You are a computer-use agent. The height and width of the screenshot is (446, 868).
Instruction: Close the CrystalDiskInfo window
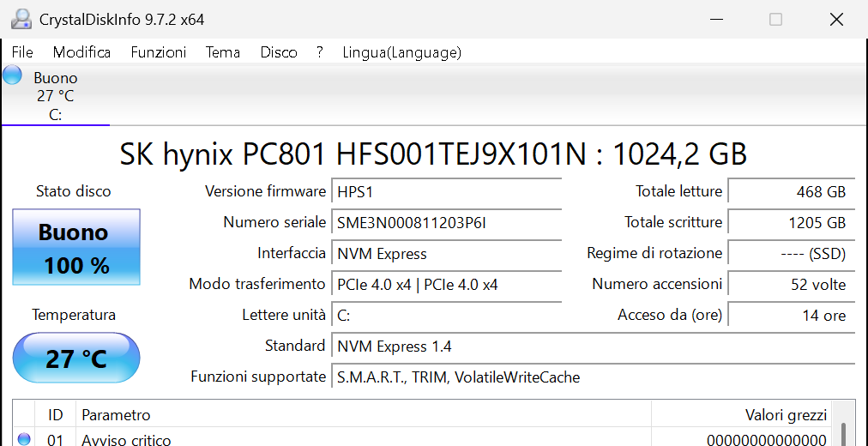(x=836, y=20)
